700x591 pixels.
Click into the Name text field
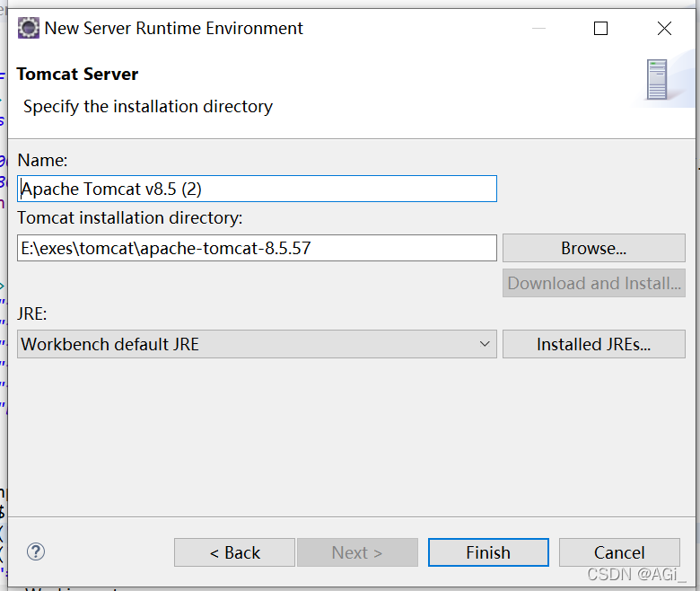click(257, 189)
